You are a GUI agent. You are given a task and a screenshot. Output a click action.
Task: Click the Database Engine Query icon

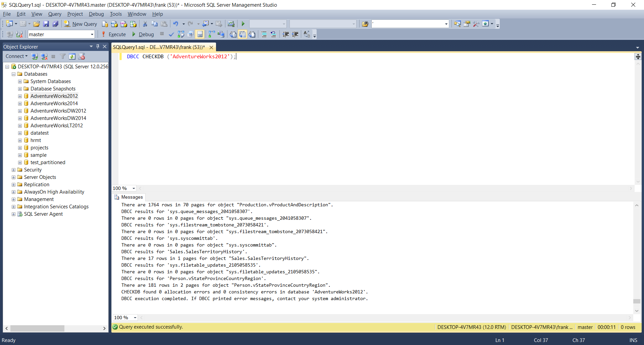point(105,24)
